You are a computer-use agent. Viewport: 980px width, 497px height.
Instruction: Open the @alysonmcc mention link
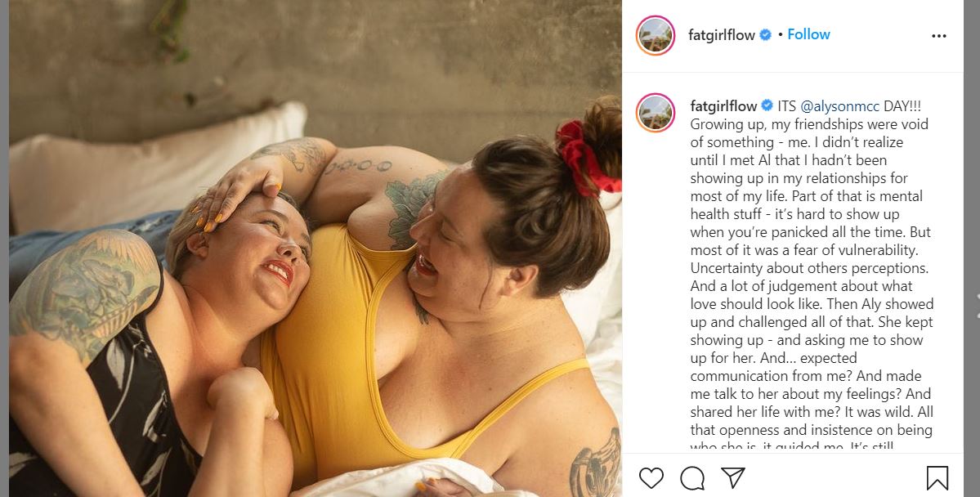840,106
